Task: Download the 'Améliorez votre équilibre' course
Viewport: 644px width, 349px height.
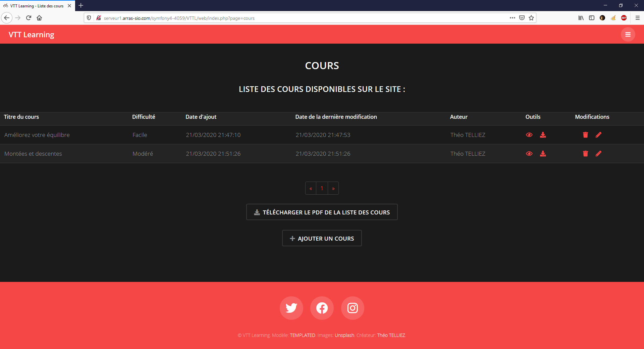Action: click(543, 135)
